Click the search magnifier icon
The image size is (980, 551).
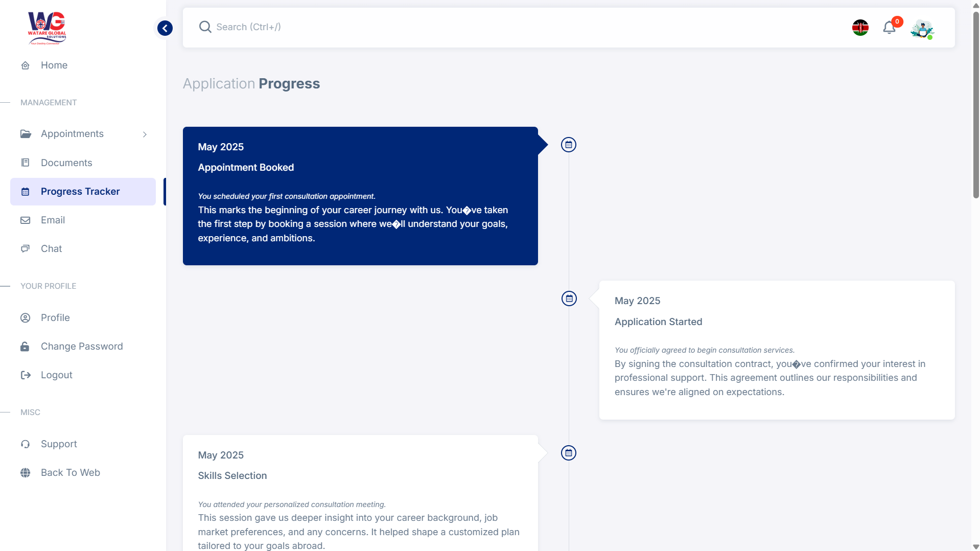point(205,27)
